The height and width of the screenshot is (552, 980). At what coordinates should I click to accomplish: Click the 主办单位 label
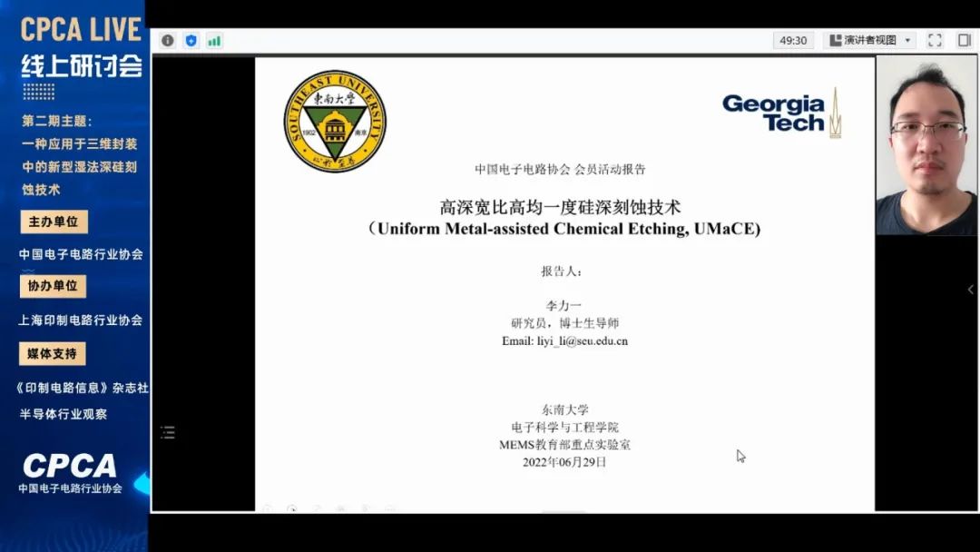pyautogui.click(x=54, y=222)
